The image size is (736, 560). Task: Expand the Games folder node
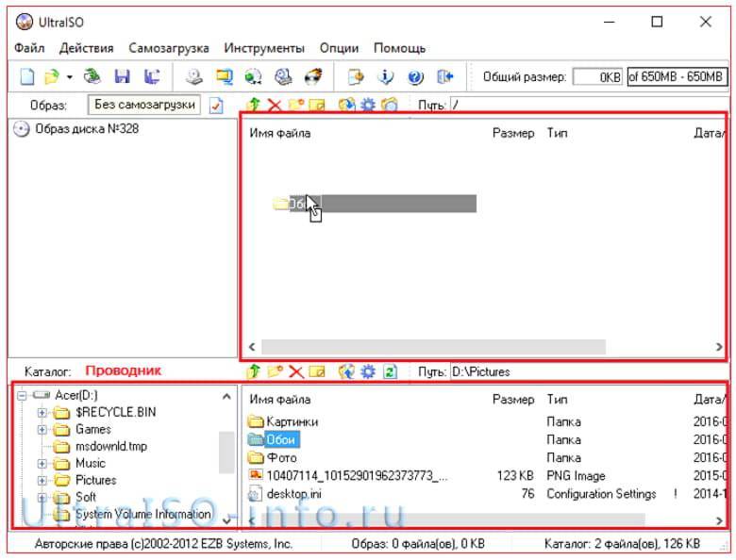tap(42, 430)
